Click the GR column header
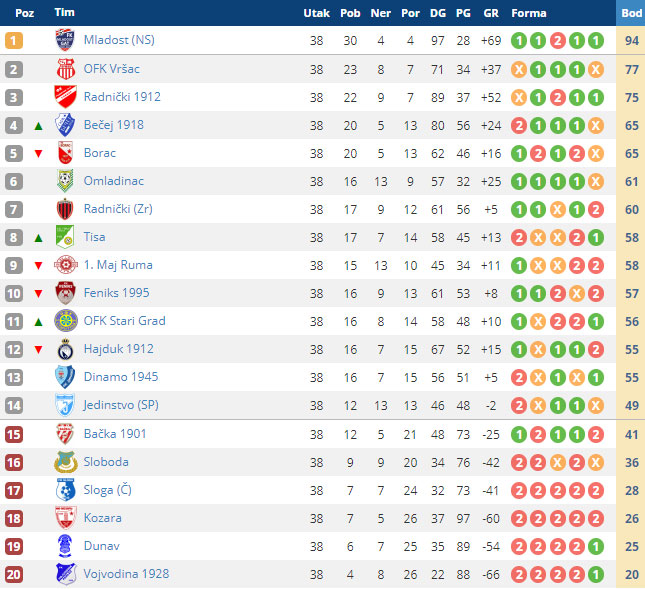 click(491, 13)
